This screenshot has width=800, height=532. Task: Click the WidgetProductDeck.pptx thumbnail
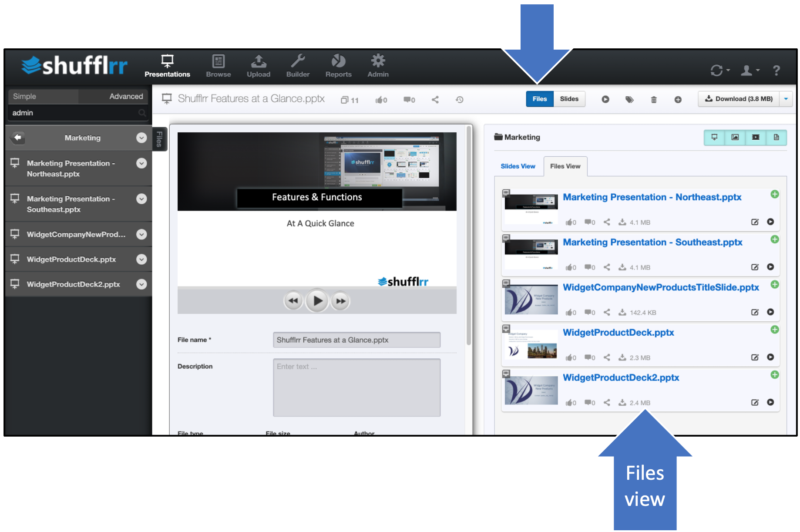531,344
